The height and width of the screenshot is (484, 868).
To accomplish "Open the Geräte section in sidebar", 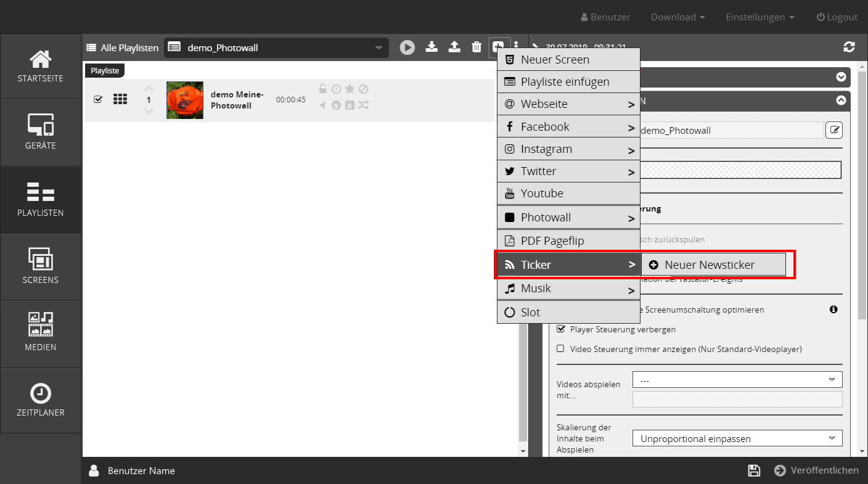I will (41, 133).
